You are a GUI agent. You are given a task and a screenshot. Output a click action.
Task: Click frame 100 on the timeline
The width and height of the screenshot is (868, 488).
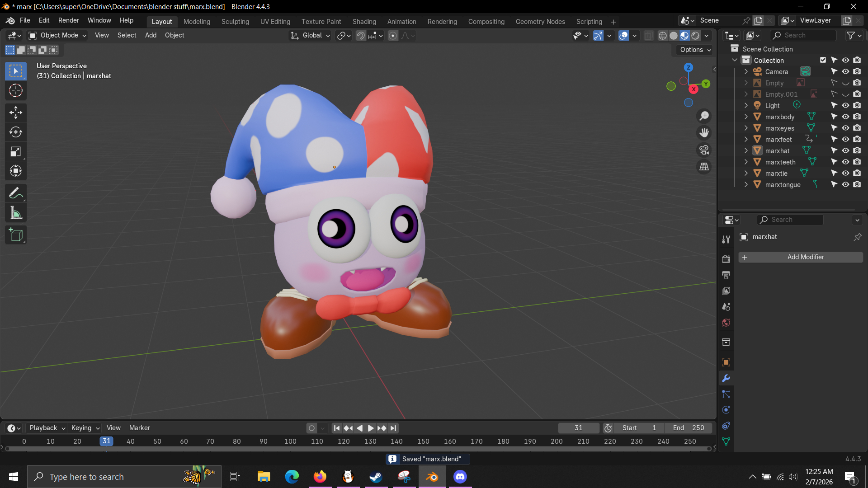[290, 441]
